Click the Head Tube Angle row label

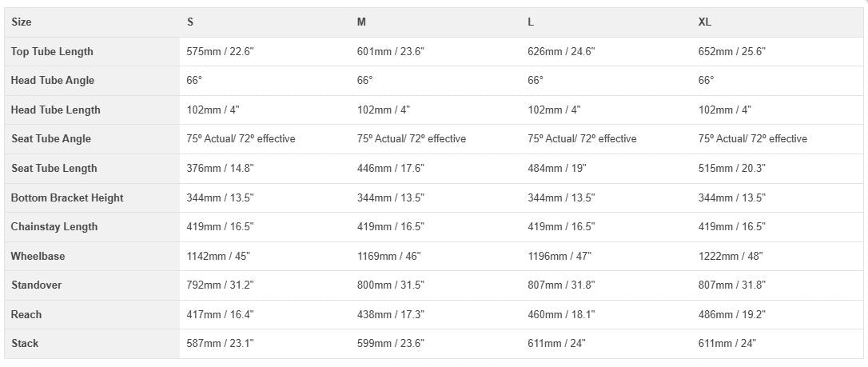53,81
